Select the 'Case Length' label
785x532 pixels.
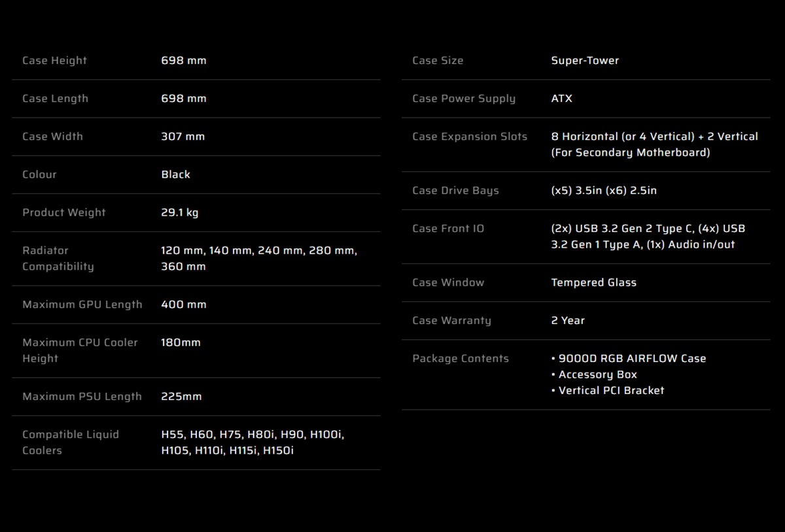point(55,99)
